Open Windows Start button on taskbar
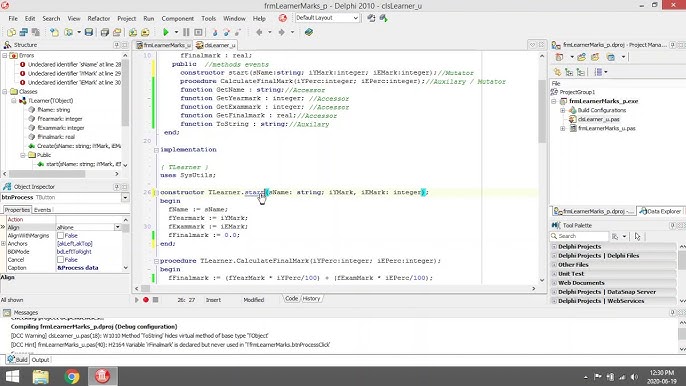This screenshot has width=686, height=386. pos(12,376)
